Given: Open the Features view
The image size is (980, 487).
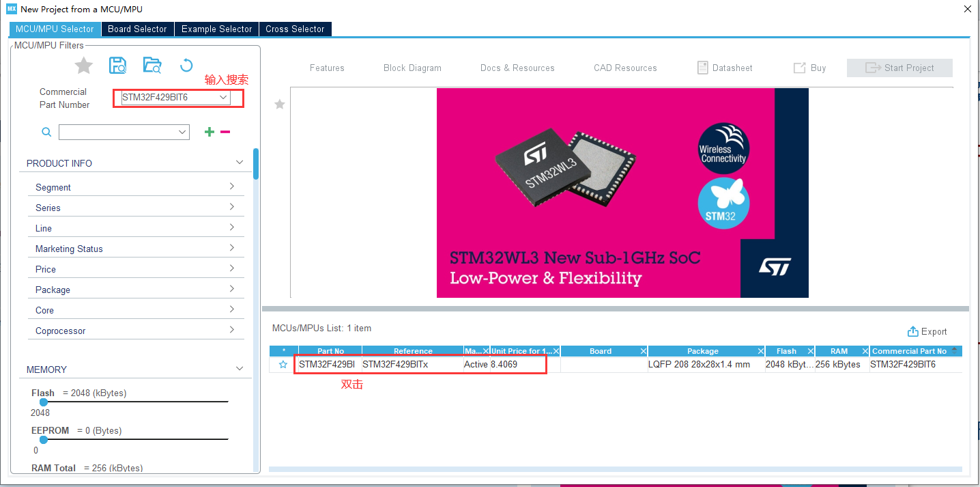Looking at the screenshot, I should [x=327, y=68].
